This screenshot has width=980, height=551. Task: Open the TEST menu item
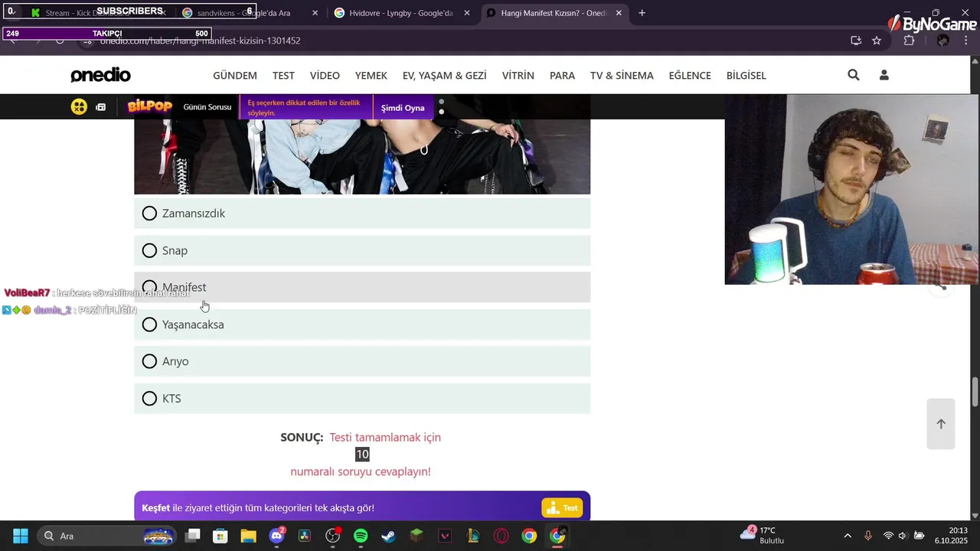click(283, 75)
